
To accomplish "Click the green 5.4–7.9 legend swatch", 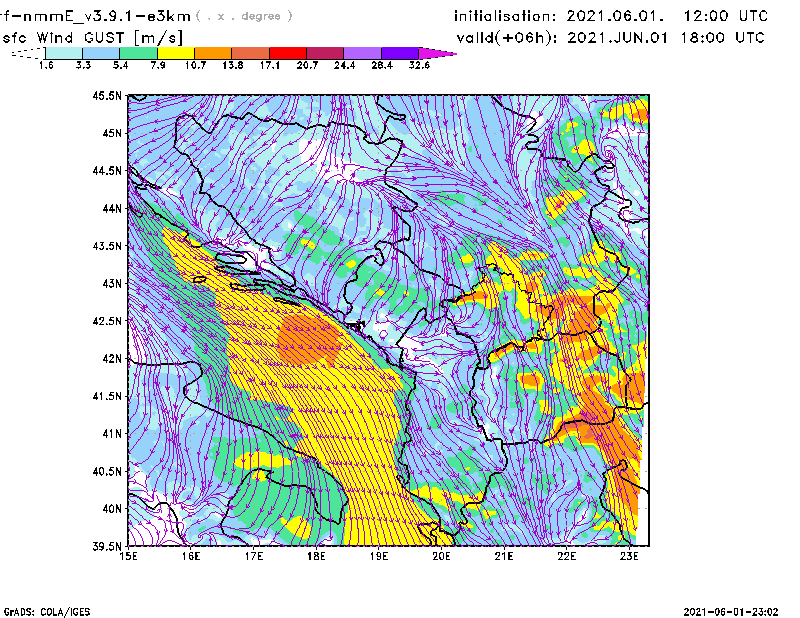I will tap(138, 53).
